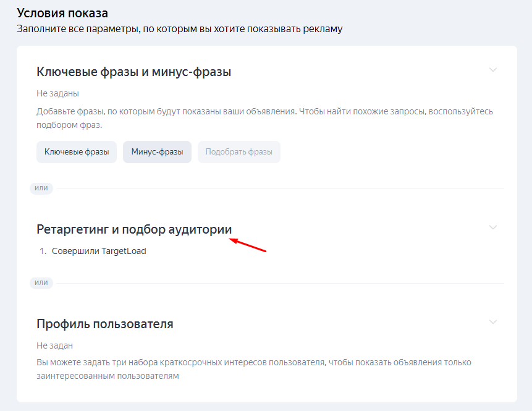Expand the retargeting section chevron
This screenshot has height=411, width=532.
(x=492, y=227)
